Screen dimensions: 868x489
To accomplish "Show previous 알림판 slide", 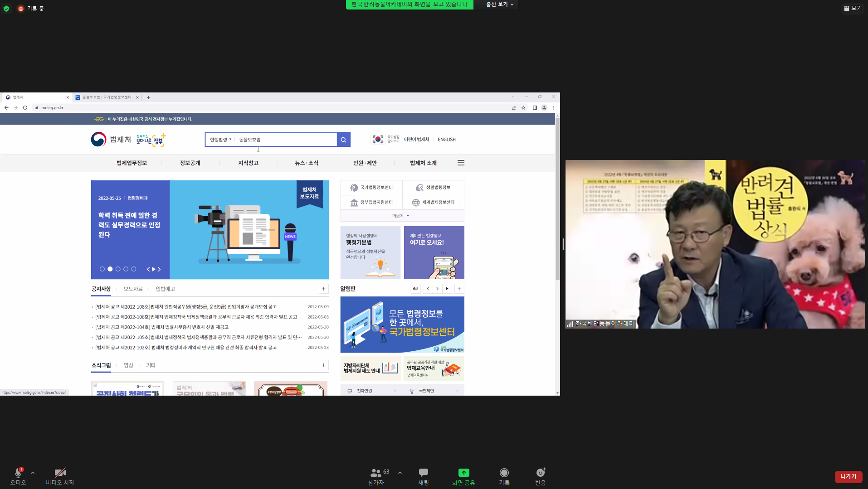I will point(428,289).
